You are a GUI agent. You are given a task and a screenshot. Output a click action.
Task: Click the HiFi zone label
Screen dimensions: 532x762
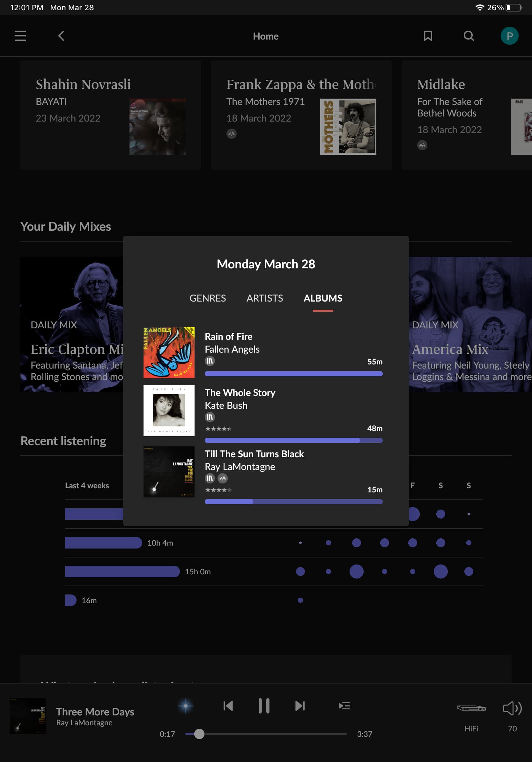(x=471, y=728)
